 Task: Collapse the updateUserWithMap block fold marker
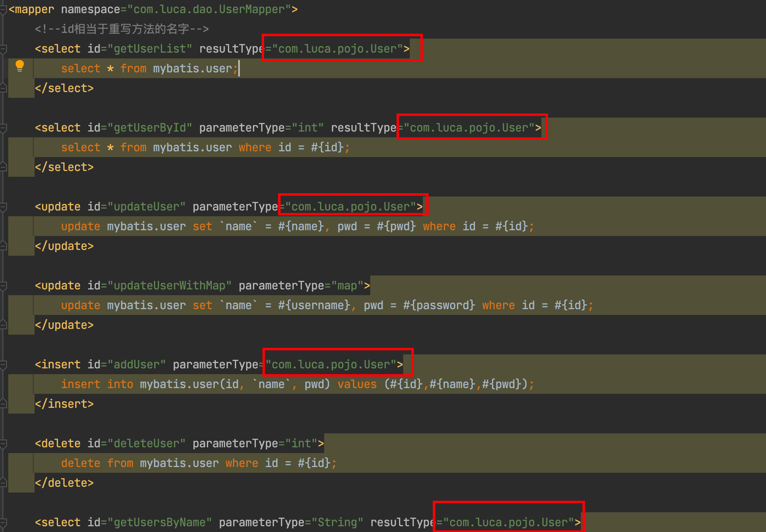pyautogui.click(x=3, y=286)
